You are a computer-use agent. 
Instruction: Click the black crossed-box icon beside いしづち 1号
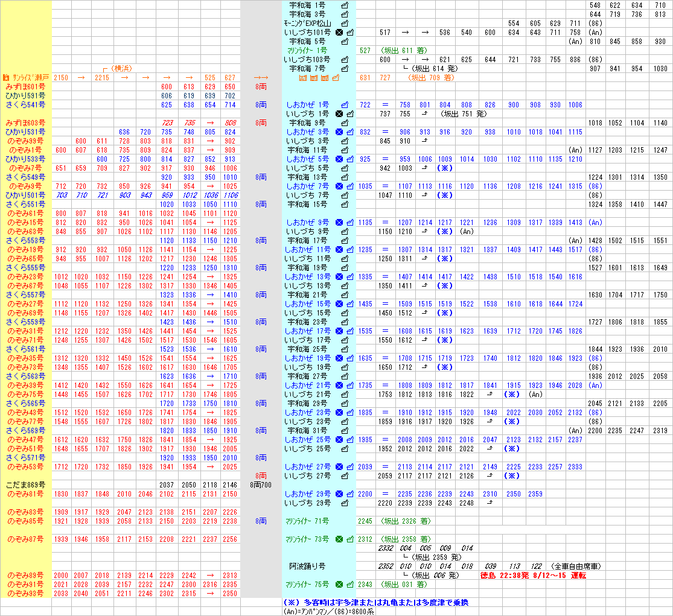(x=339, y=114)
